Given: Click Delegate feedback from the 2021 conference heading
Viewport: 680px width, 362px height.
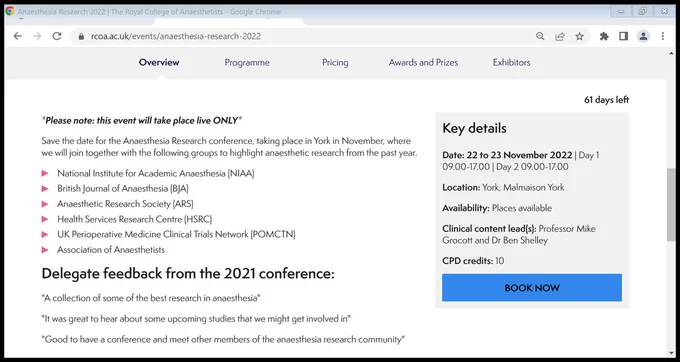Looking at the screenshot, I should click(x=188, y=274).
